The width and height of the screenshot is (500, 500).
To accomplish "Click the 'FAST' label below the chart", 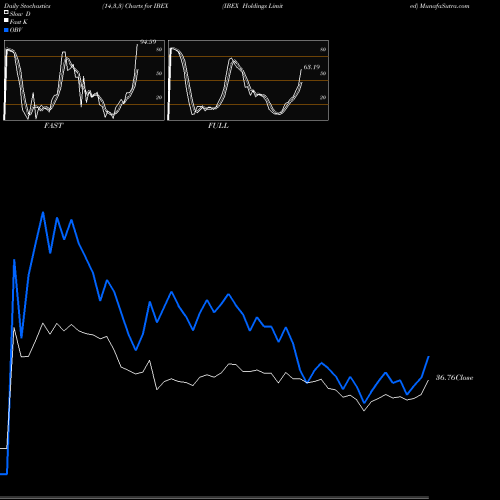I will tap(53, 126).
